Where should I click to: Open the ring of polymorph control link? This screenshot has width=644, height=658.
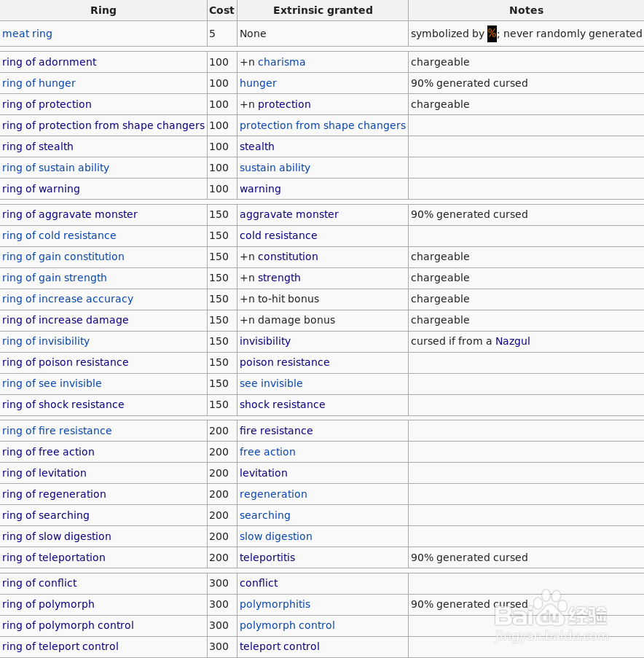[68, 625]
